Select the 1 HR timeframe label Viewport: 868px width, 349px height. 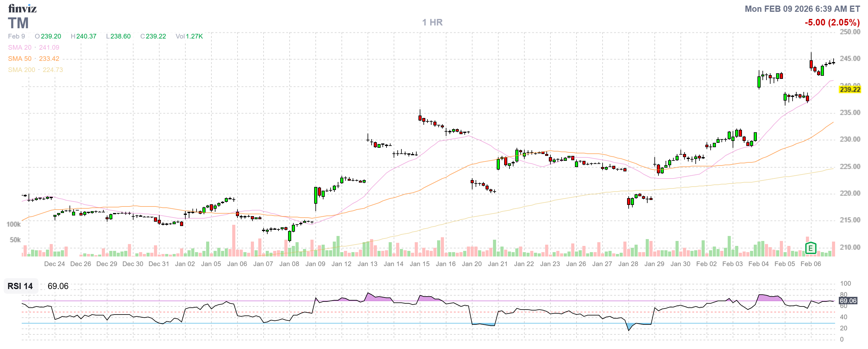pyautogui.click(x=432, y=23)
